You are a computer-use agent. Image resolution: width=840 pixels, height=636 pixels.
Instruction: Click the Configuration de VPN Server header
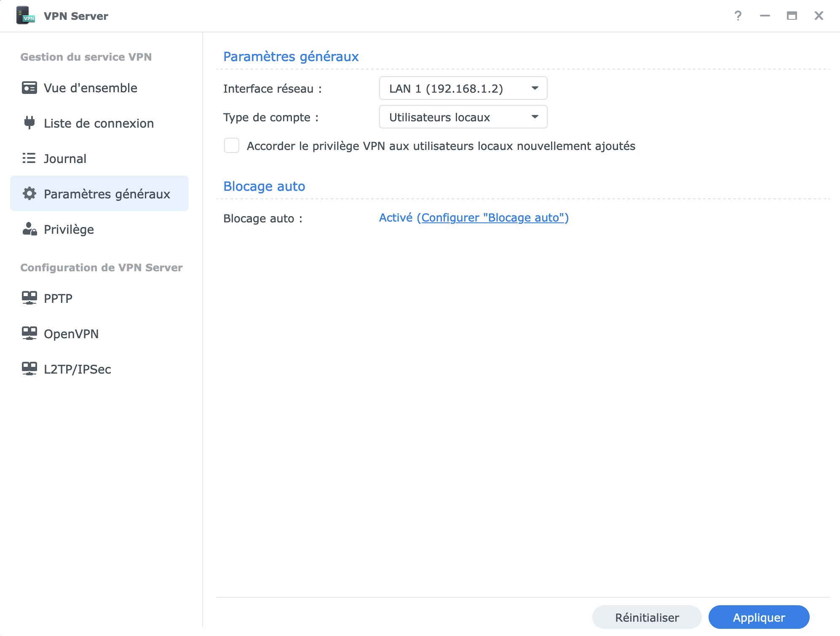[102, 267]
